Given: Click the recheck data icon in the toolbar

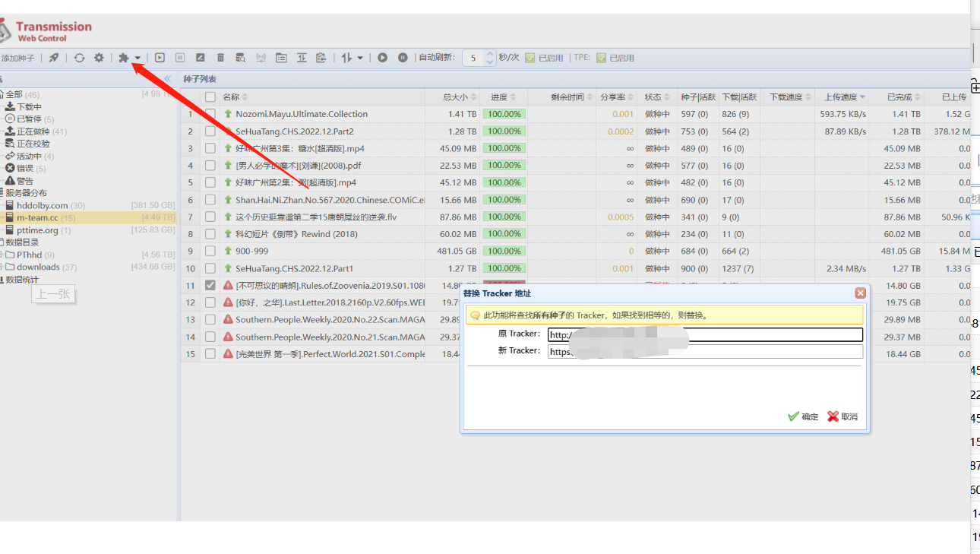Looking at the screenshot, I should [x=241, y=58].
